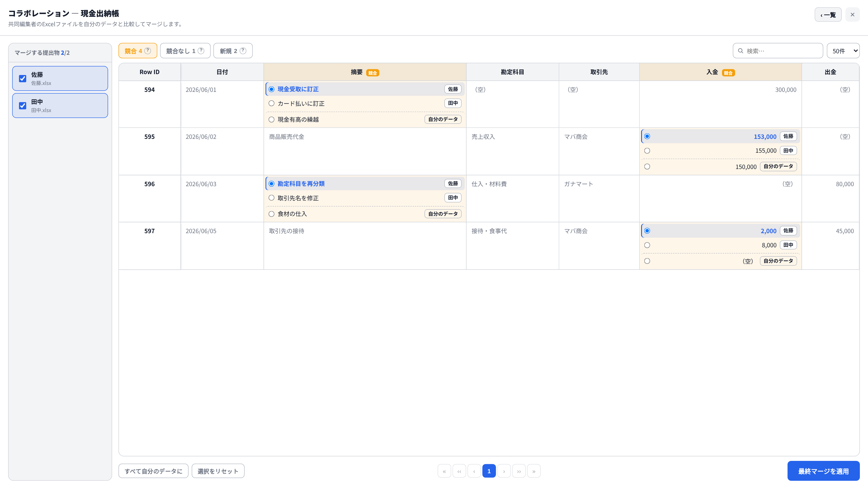Viewport: 868px width, 488px height.
Task: Click 入金 column header
Action: pyautogui.click(x=720, y=72)
